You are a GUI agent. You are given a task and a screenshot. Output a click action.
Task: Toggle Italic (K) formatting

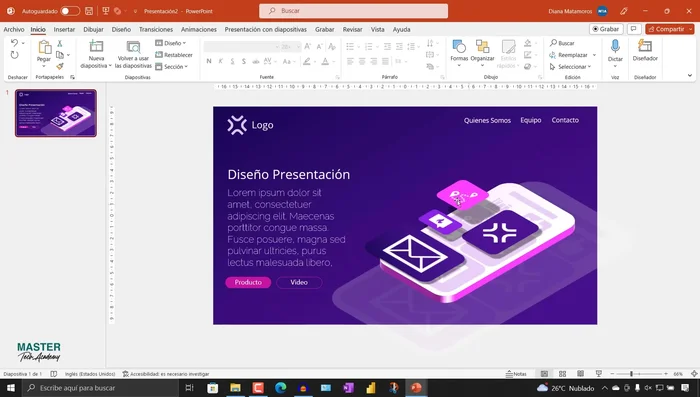pyautogui.click(x=221, y=61)
